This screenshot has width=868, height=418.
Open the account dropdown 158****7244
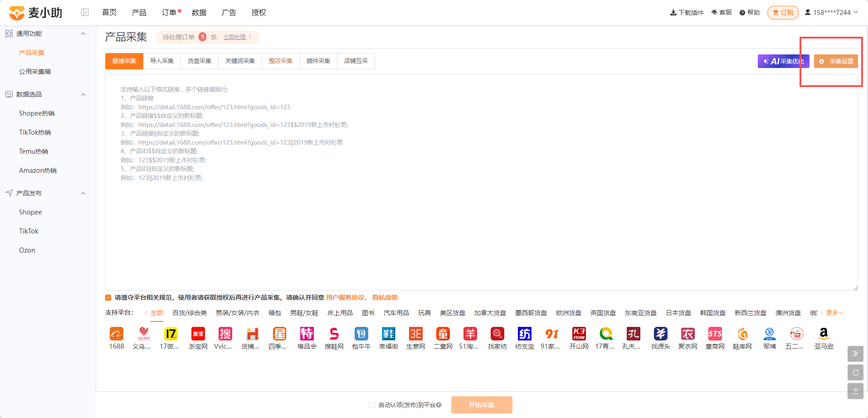coord(831,12)
